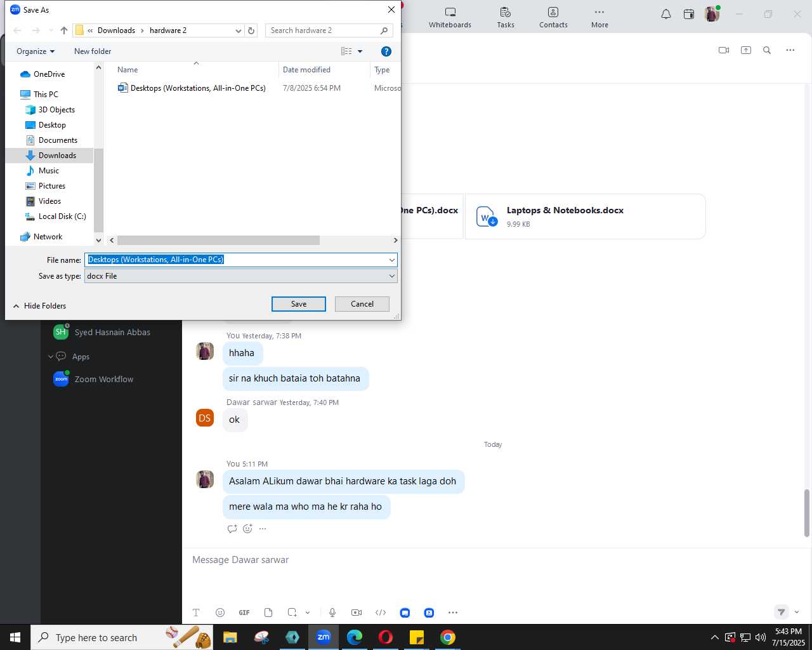This screenshot has width=812, height=650.
Task: Open the emoji picker in composer
Action: (220, 613)
